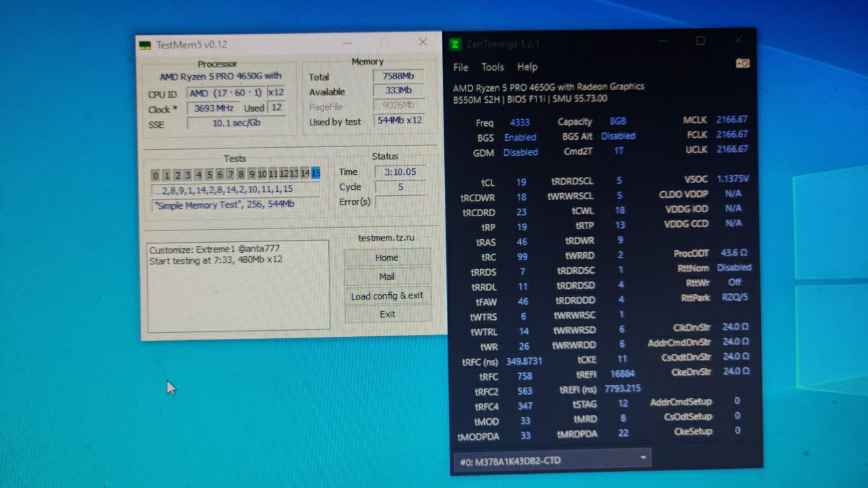Screen dimensions: 868x488
Task: Click the Used threads value 12
Action: coord(275,108)
